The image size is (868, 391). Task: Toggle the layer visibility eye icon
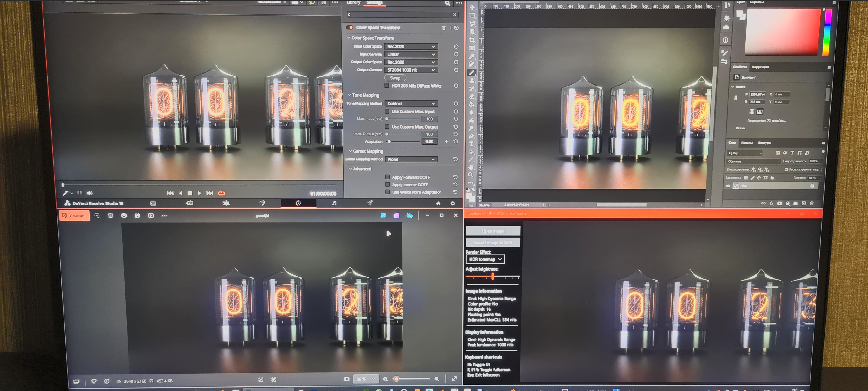728,186
